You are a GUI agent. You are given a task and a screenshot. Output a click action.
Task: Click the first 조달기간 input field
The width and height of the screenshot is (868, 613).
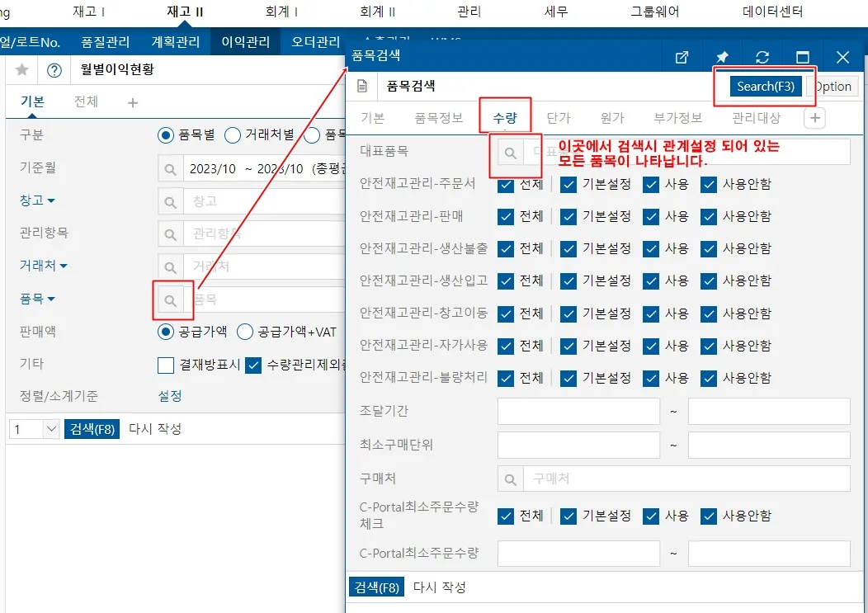[578, 412]
